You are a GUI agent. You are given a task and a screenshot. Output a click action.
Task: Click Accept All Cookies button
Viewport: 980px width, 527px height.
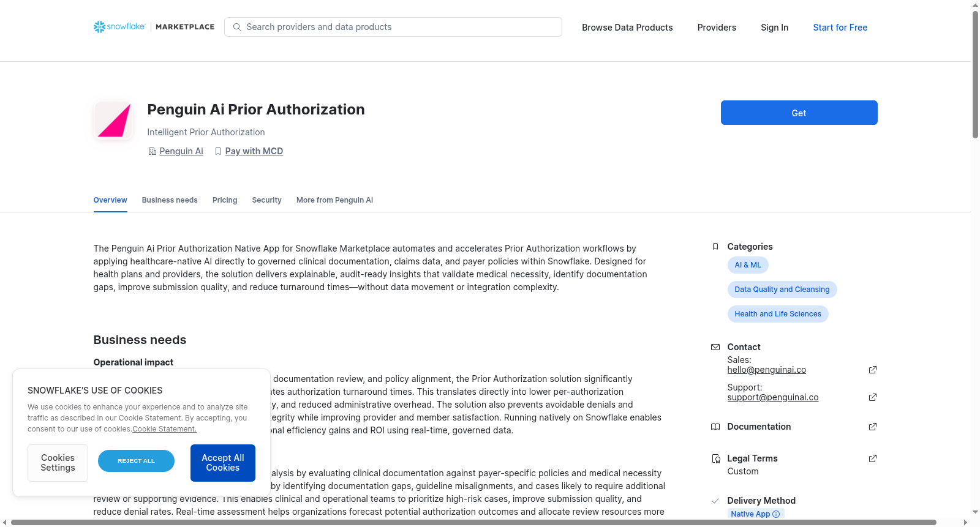223,463
